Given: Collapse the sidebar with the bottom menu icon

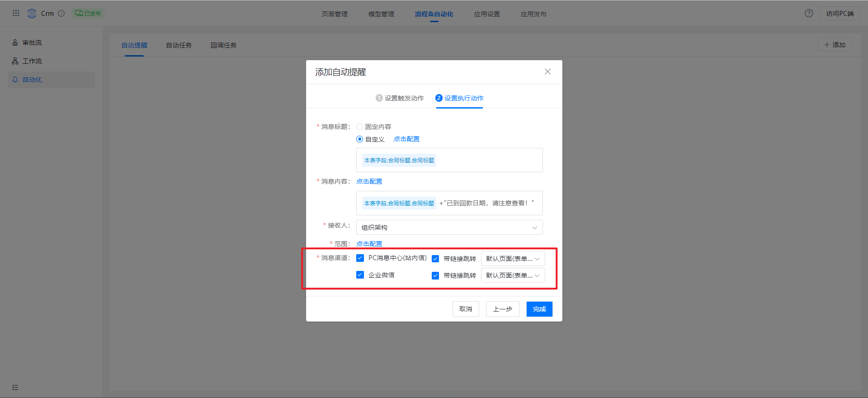Looking at the screenshot, I should [15, 387].
